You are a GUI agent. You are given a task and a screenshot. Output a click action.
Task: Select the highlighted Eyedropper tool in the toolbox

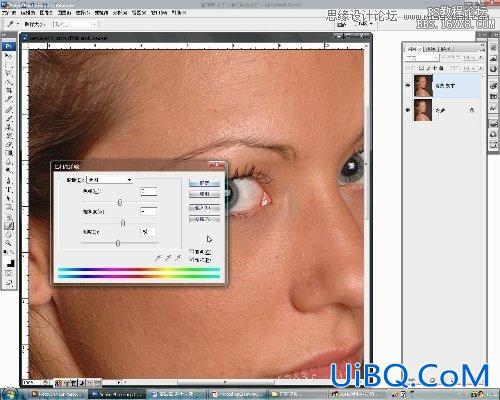(9, 226)
